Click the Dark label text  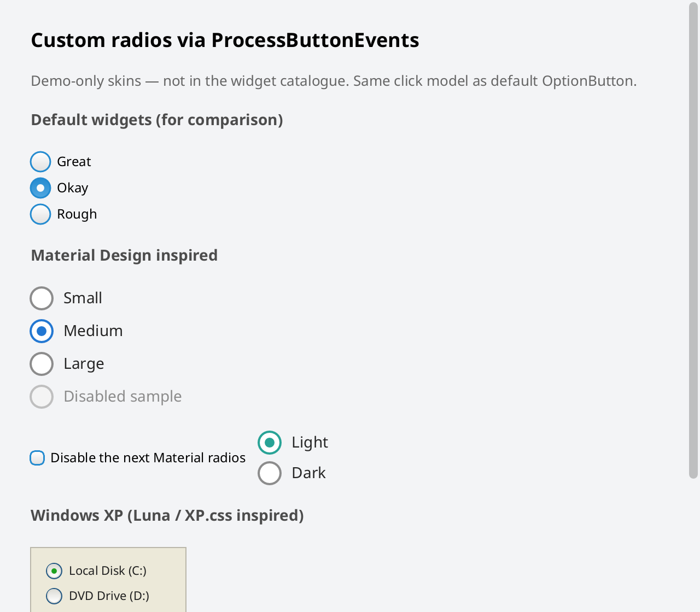[308, 473]
